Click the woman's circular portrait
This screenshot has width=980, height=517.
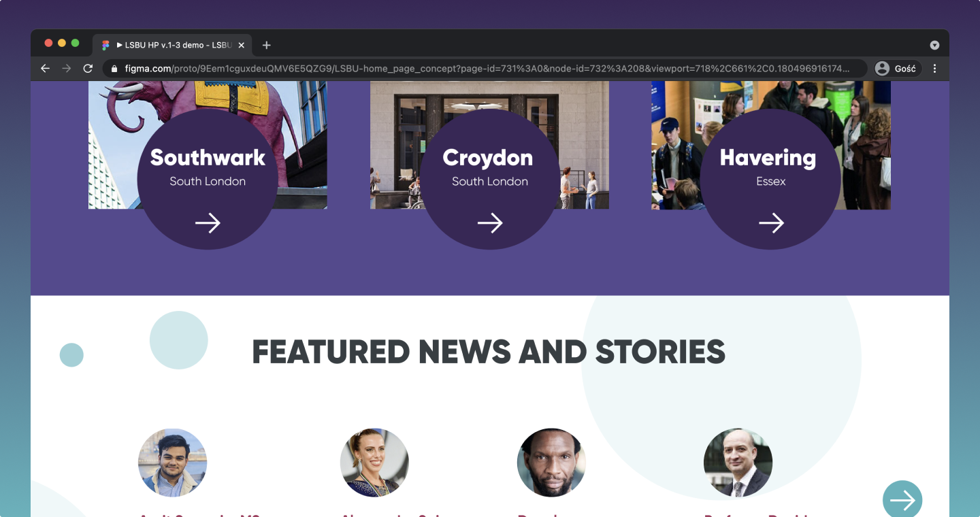[374, 463]
